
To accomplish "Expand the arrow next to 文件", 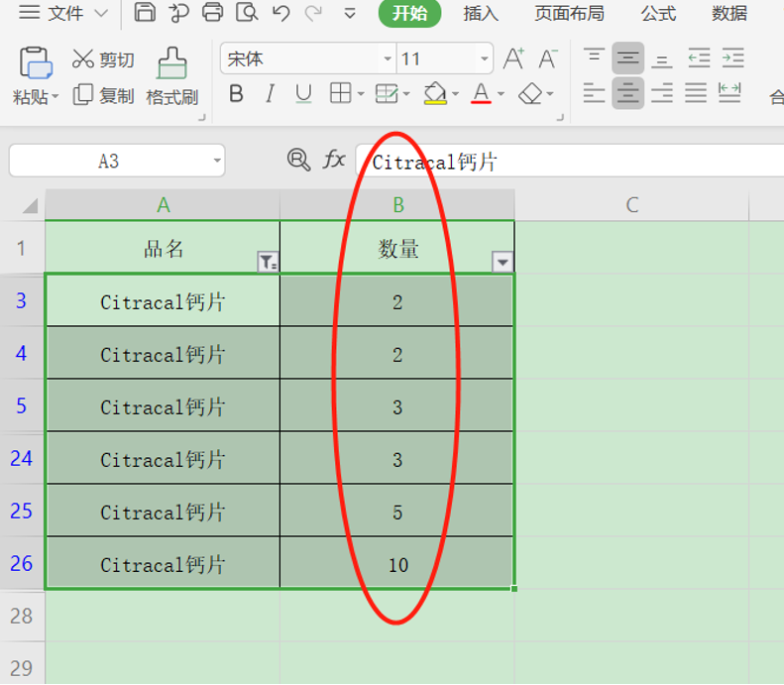I will click(101, 14).
